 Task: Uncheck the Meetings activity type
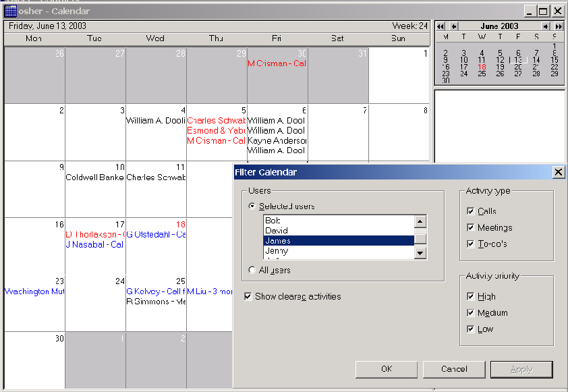pos(470,228)
